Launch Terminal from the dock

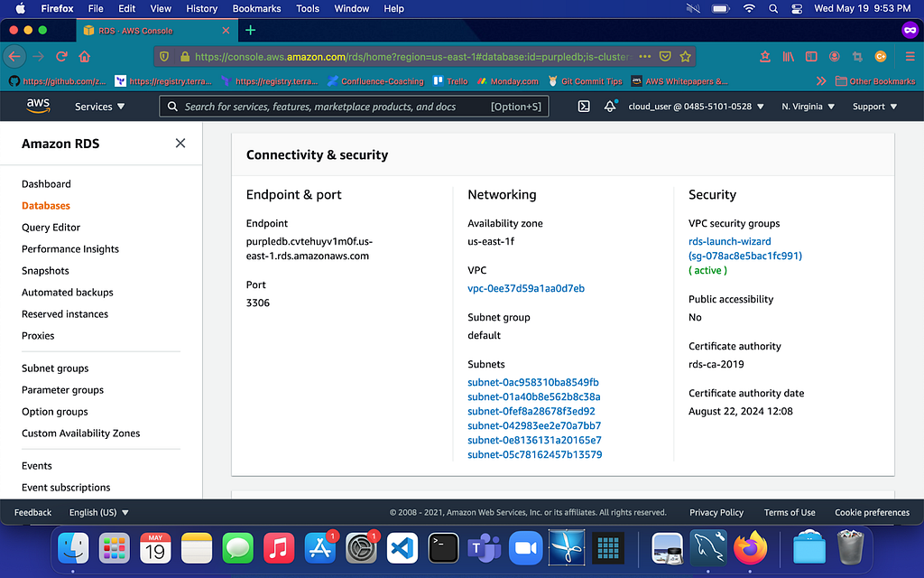(x=443, y=548)
